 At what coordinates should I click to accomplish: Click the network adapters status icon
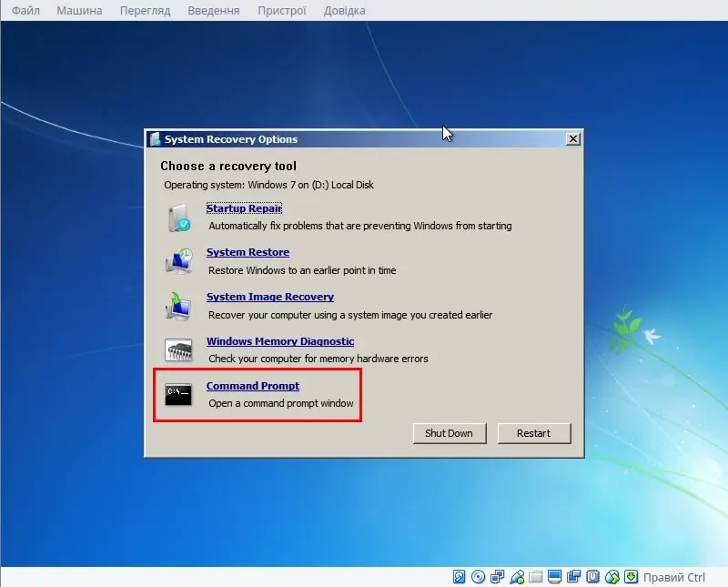tap(497, 577)
